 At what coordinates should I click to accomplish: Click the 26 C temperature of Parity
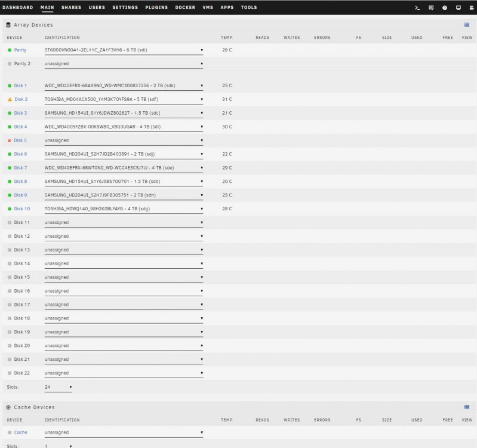(x=227, y=50)
